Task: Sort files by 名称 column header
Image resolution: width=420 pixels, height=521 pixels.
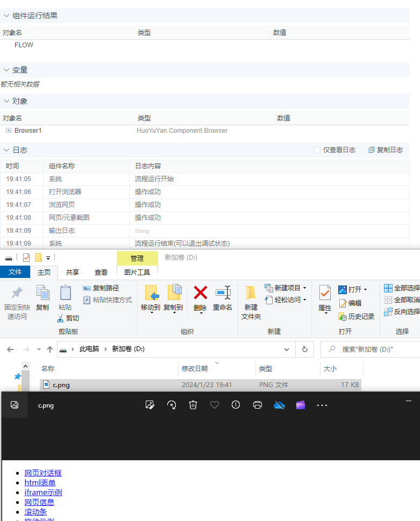Action: pos(48,368)
